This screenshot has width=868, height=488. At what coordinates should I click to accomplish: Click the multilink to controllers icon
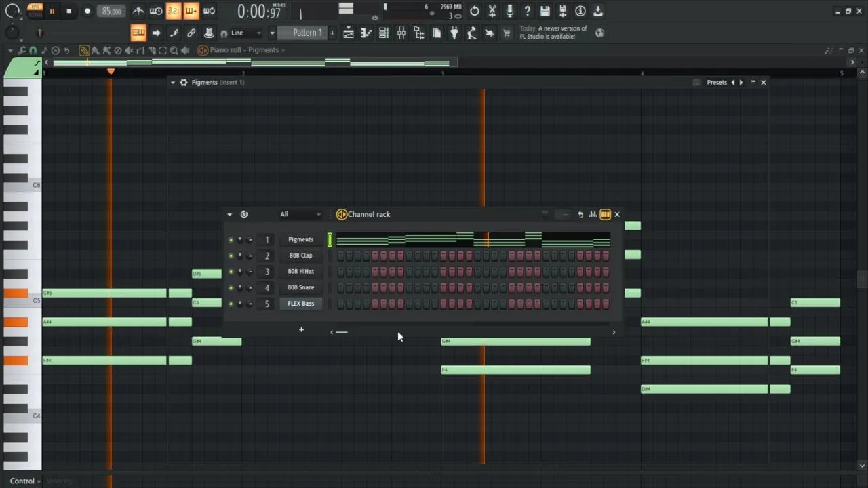pos(209,33)
